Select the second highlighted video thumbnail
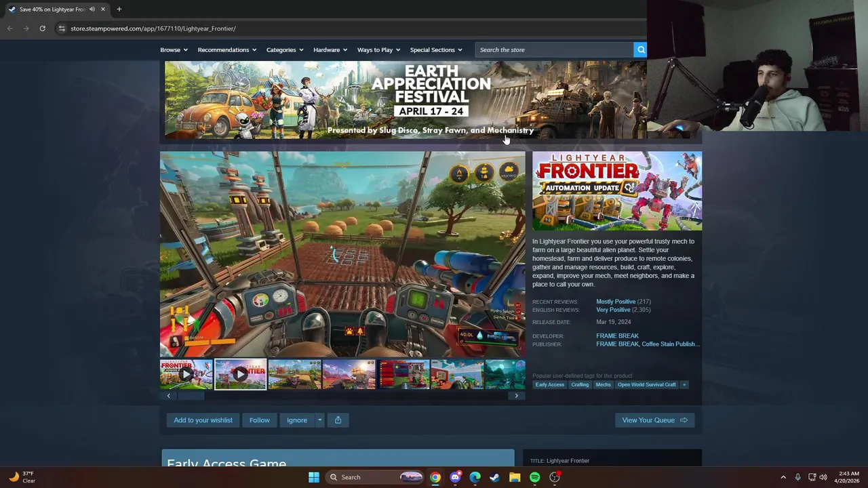 (x=240, y=374)
